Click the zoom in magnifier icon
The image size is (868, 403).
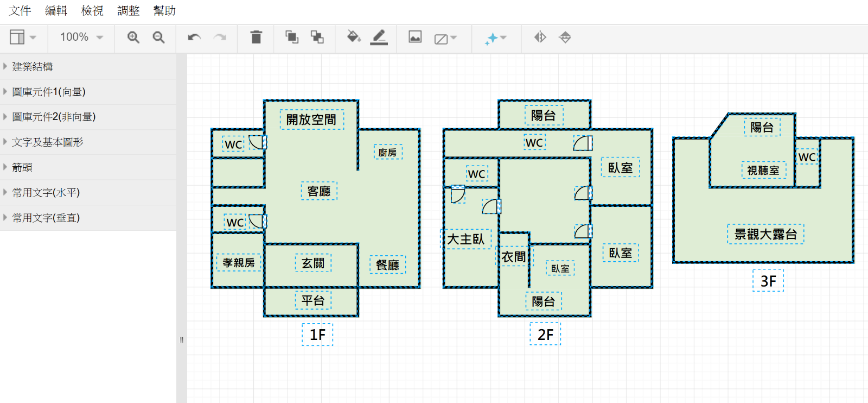coord(133,37)
